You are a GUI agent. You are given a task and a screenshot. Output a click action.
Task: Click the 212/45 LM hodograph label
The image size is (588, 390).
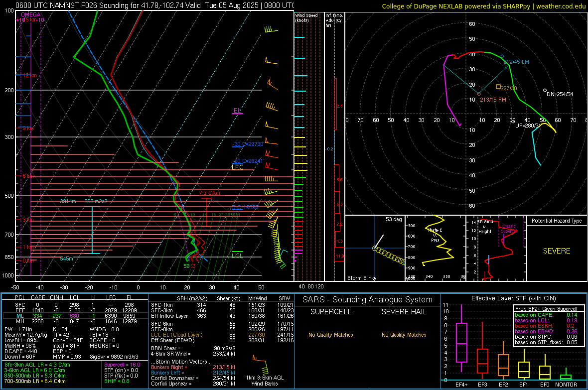(x=516, y=62)
